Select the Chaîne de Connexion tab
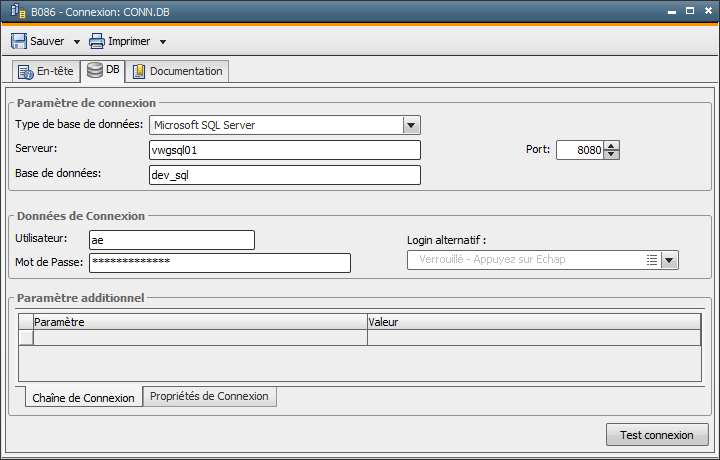Screen dimensions: 720x460 pyautogui.click(x=83, y=398)
